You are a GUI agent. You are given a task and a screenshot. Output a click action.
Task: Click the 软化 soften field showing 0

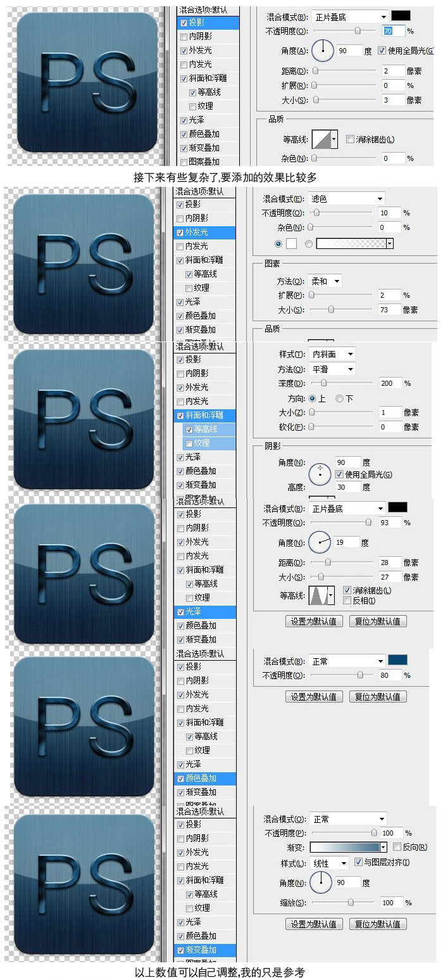(390, 427)
